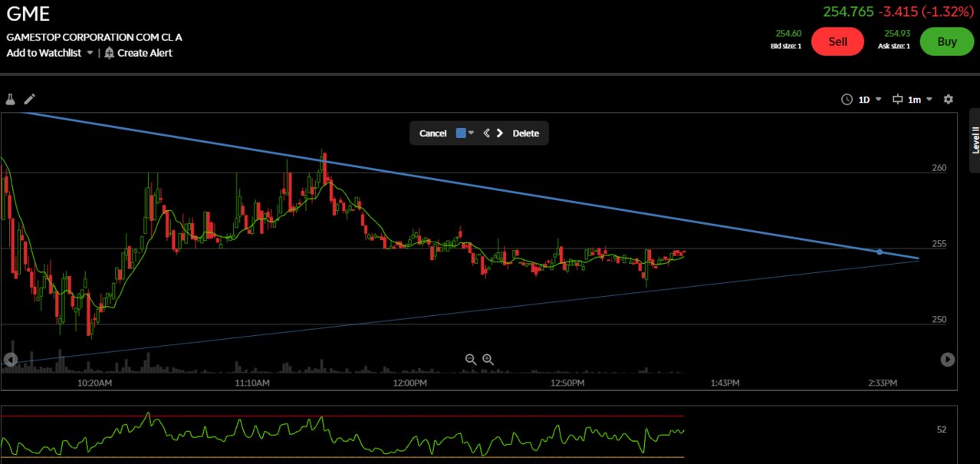Click the -3.415 (-1.32%) price change
The height and width of the screenshot is (464, 980).
click(926, 12)
